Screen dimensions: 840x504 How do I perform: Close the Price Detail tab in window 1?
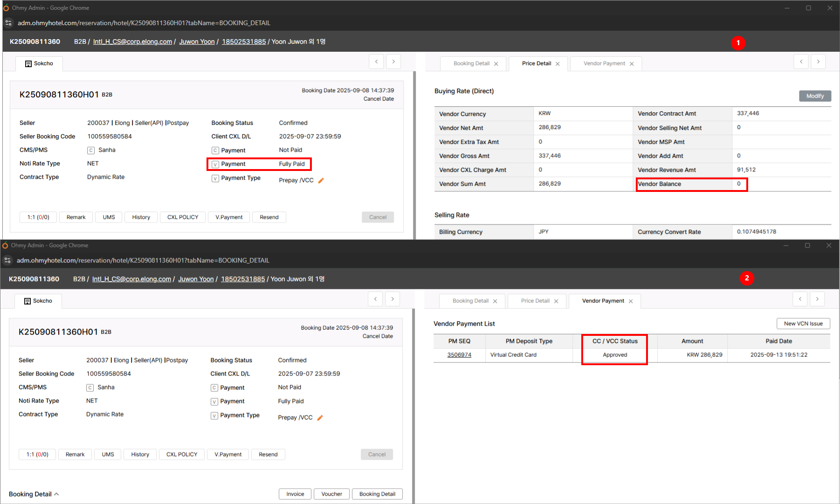point(558,64)
